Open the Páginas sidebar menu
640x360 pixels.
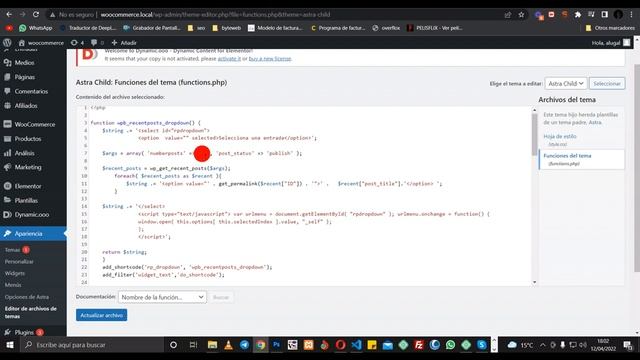(x=24, y=77)
